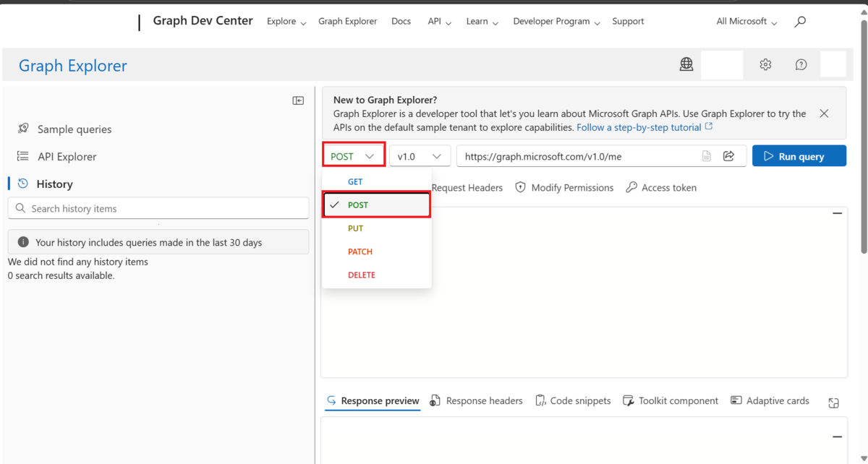Click the Adaptive cards icon

pyautogui.click(x=736, y=400)
